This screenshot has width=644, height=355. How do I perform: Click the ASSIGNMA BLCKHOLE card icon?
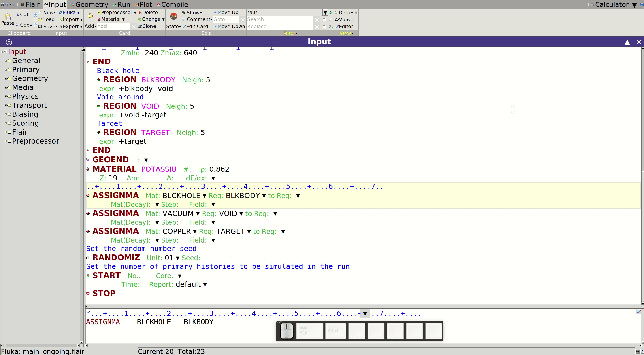pyautogui.click(x=88, y=196)
